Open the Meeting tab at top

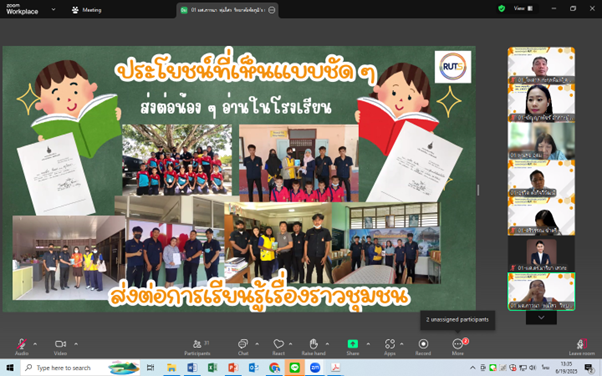87,10
